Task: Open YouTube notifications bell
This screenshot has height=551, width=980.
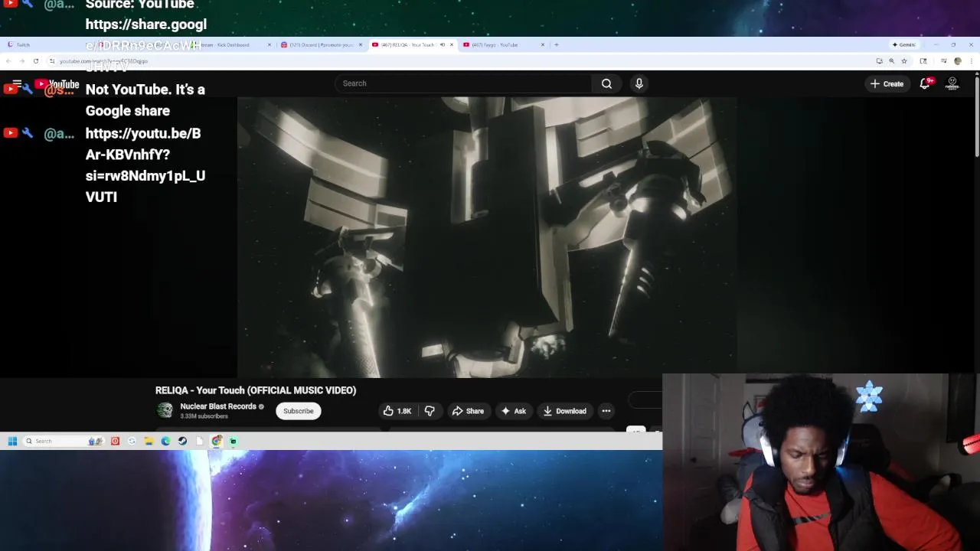Action: click(925, 83)
